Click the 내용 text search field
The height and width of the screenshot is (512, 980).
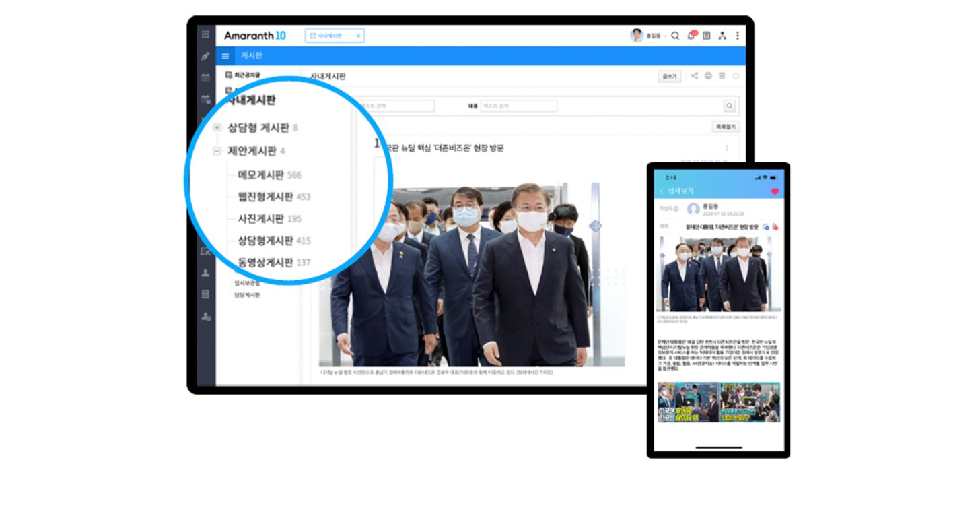click(518, 106)
